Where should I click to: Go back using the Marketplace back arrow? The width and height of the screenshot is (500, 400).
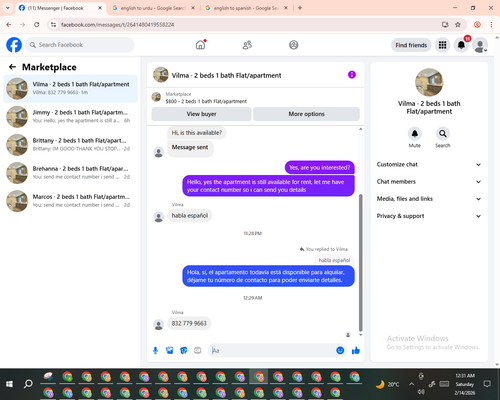[12, 67]
